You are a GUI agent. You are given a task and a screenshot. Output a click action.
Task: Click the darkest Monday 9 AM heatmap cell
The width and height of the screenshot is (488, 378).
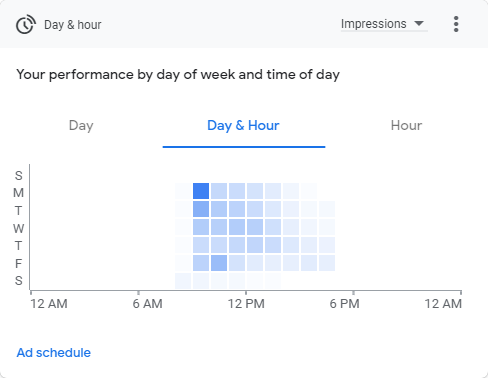pyautogui.click(x=201, y=191)
